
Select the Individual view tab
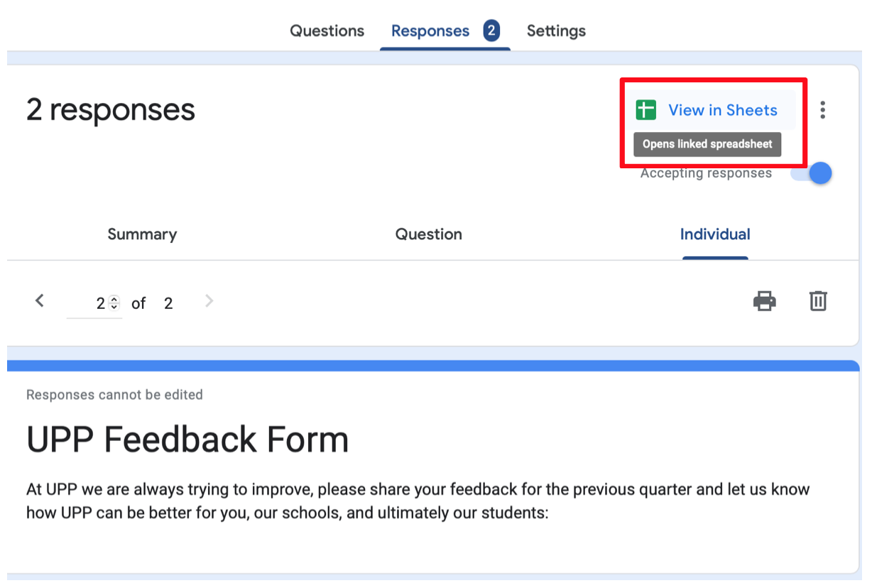715,234
